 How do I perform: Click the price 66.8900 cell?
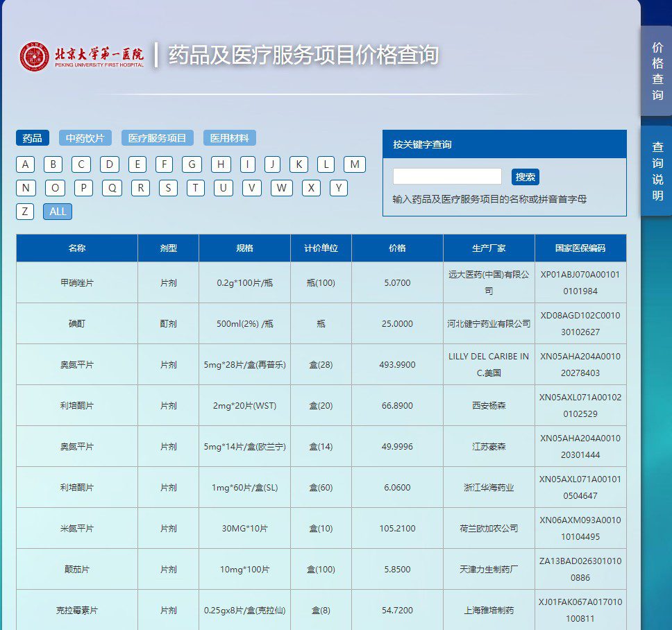coord(397,406)
